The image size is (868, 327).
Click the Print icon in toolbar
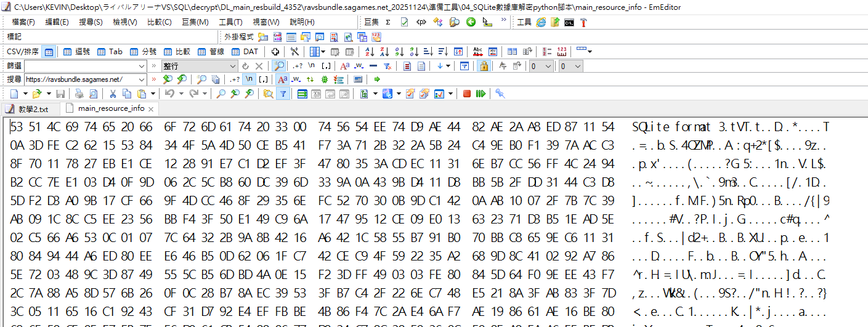click(x=79, y=94)
